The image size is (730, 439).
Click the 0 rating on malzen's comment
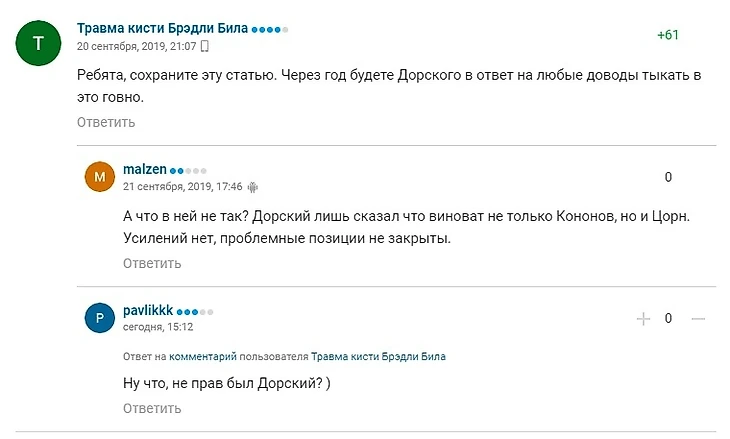click(668, 177)
